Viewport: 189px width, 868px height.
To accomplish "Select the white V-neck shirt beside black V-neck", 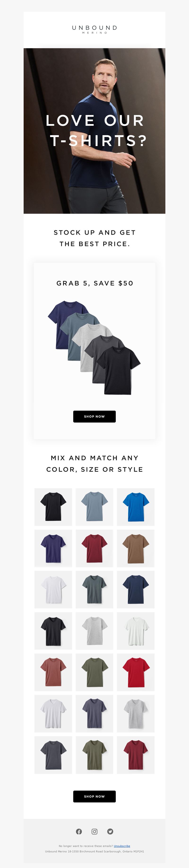I will (136, 631).
